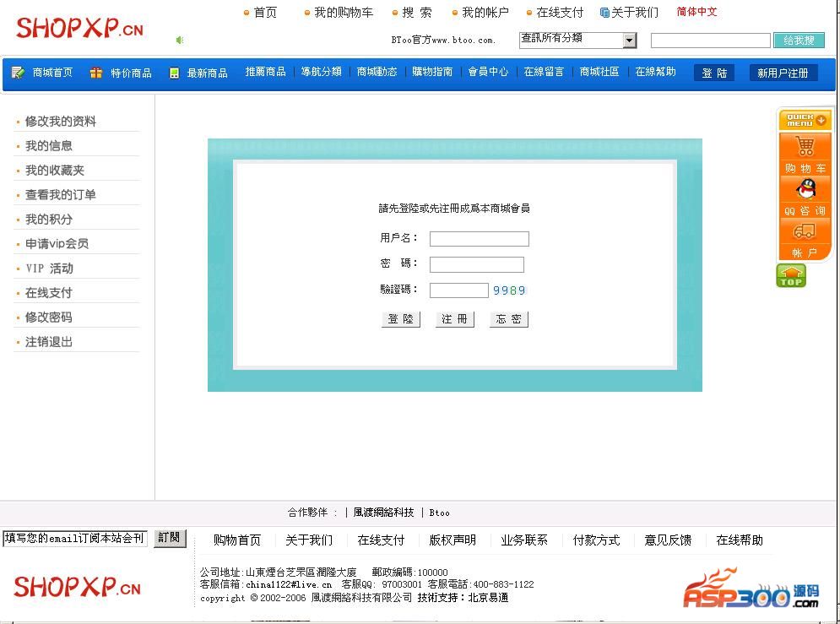Open 修改密码 in sidebar

(x=49, y=317)
